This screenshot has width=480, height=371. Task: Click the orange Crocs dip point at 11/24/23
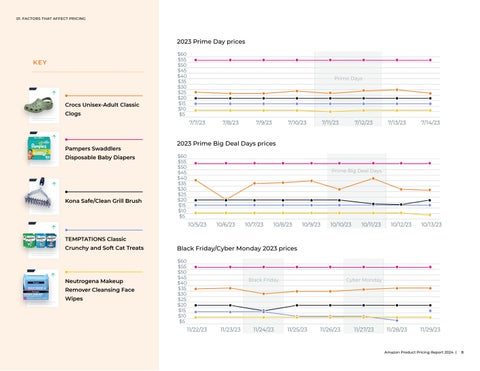264,294
